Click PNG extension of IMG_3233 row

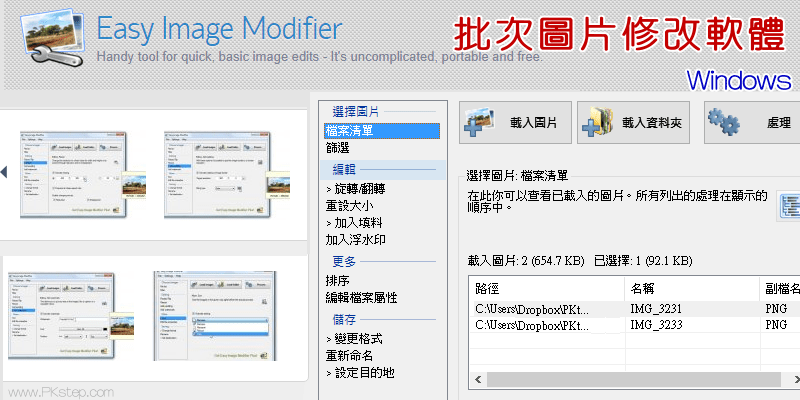(x=776, y=325)
